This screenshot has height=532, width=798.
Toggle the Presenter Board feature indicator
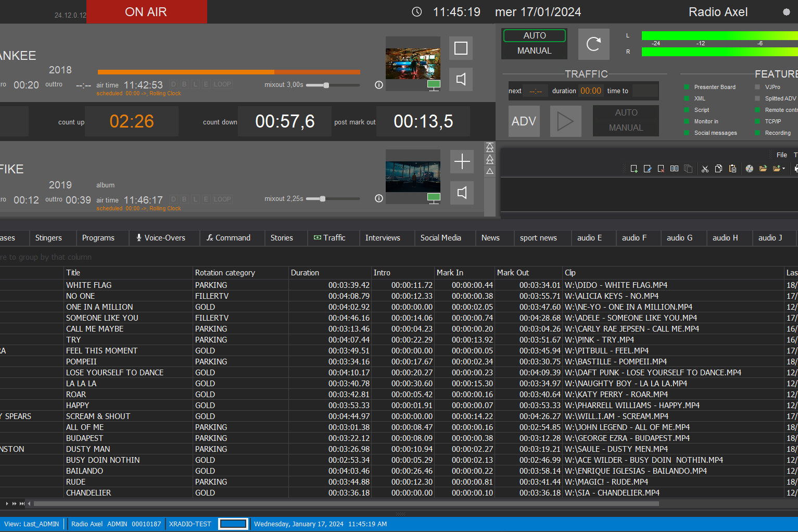[x=687, y=87]
